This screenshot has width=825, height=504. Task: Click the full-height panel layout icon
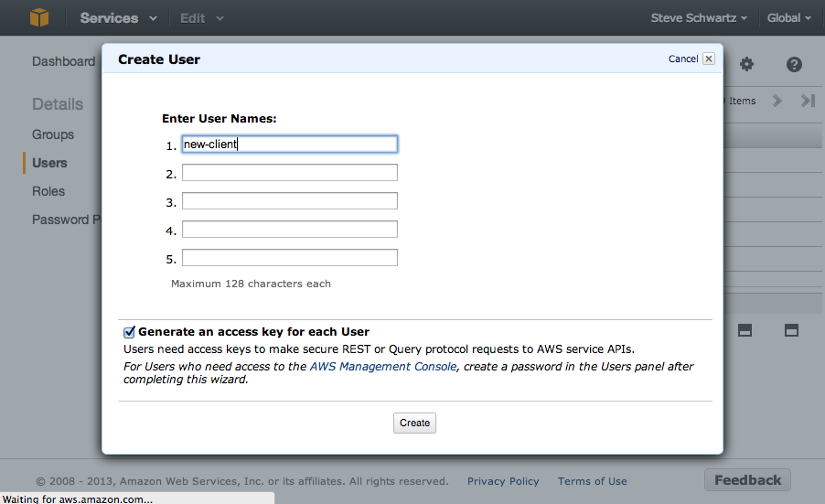click(x=791, y=330)
